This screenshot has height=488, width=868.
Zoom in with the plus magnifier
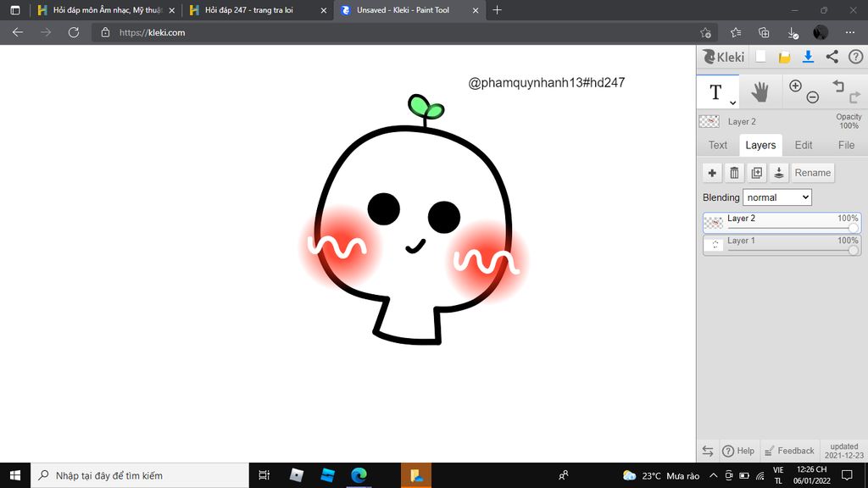(x=795, y=86)
